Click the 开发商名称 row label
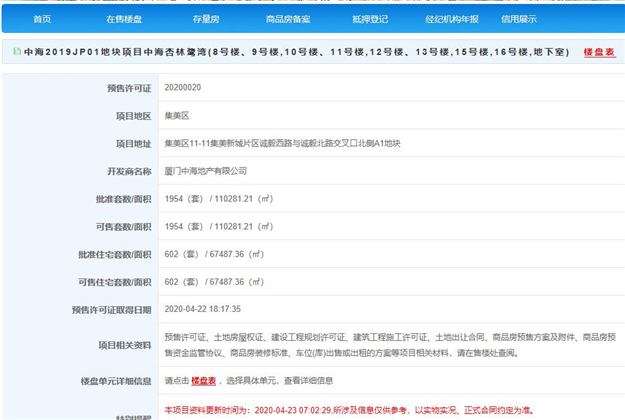Viewport: 625px width, 420px height. click(129, 171)
